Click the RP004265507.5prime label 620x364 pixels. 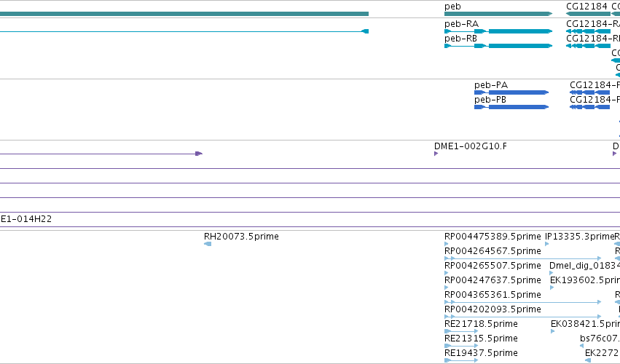pyautogui.click(x=493, y=266)
